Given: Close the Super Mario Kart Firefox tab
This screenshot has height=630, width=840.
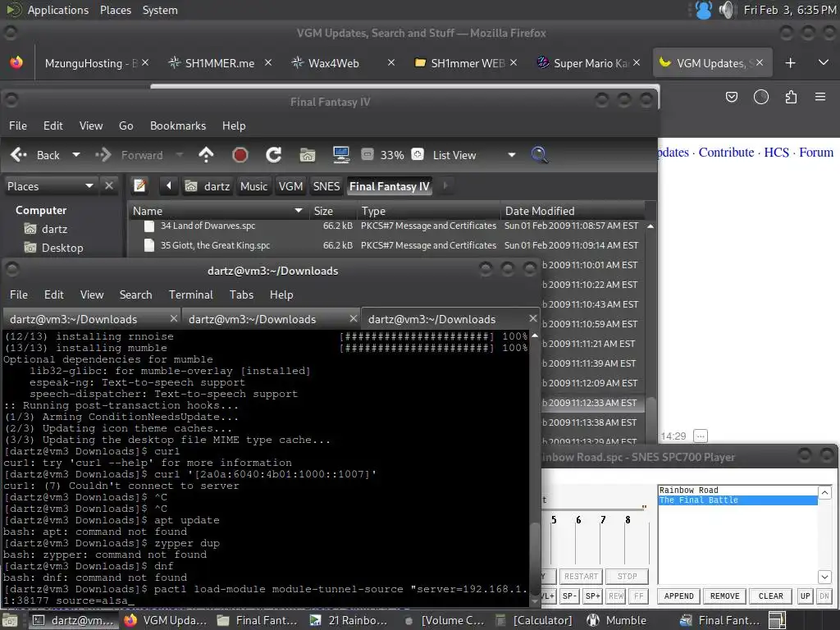Looking at the screenshot, I should (x=637, y=62).
